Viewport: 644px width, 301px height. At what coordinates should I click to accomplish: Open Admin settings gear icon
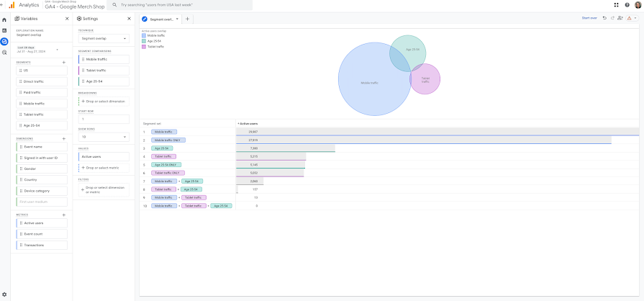click(x=4, y=295)
